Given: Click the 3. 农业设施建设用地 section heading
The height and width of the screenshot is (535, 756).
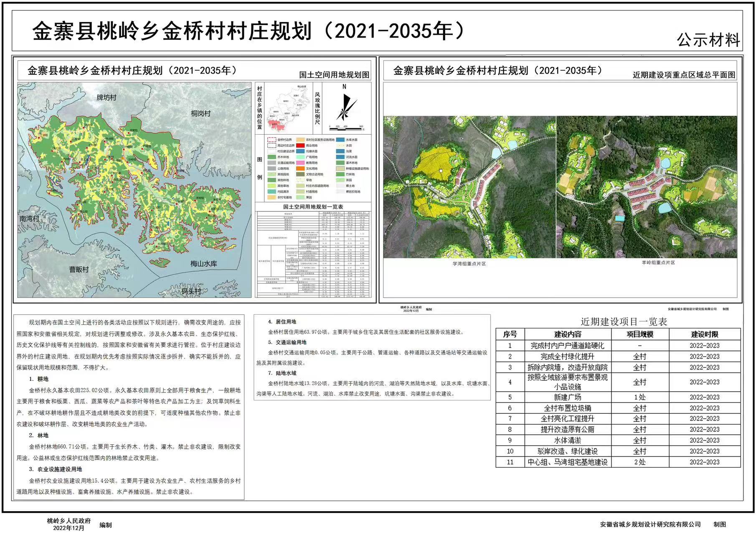Looking at the screenshot, I should coord(56,469).
